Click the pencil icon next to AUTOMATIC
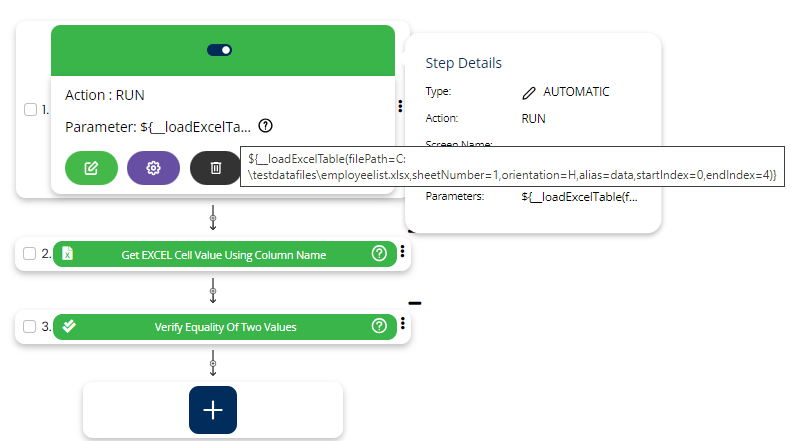The width and height of the screenshot is (799, 441). 529,92
